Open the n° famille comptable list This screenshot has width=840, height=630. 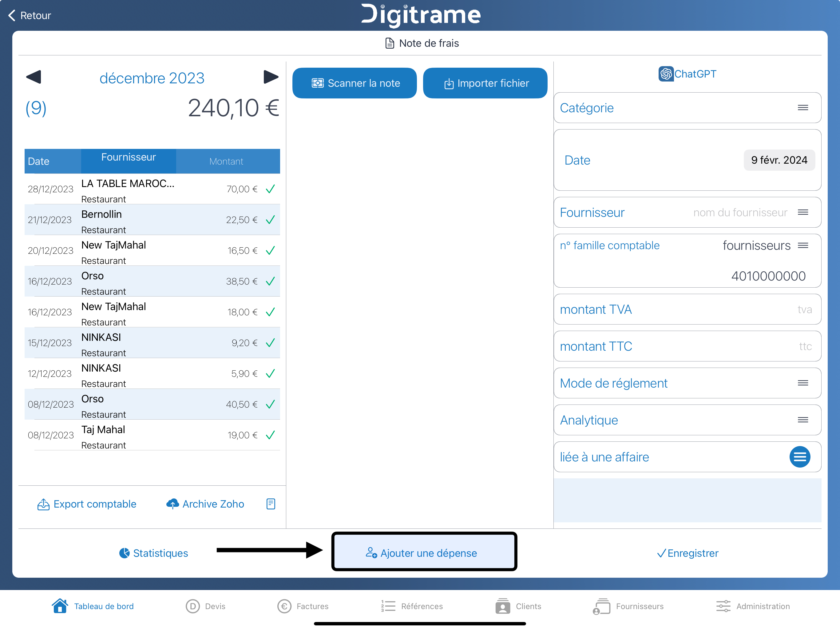pos(803,245)
